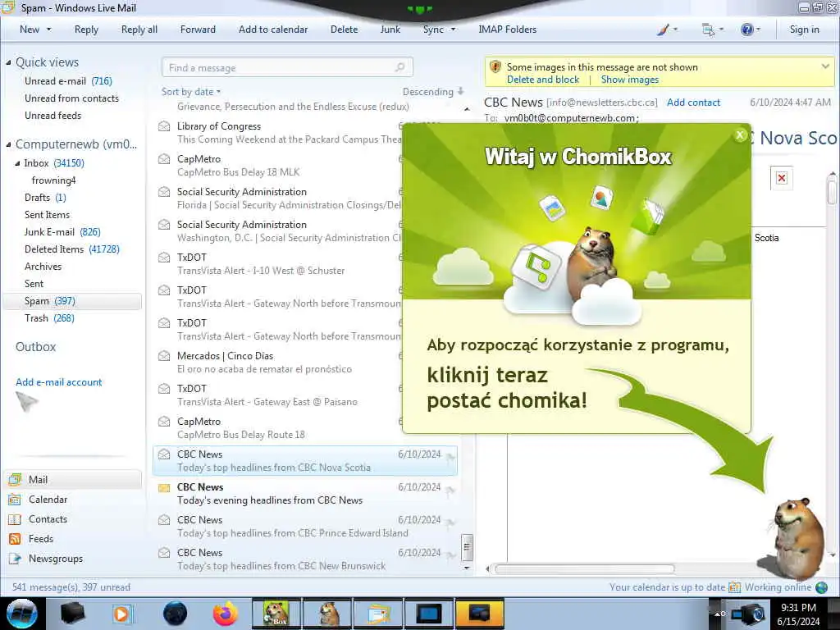Click Show images link
Image resolution: width=840 pixels, height=630 pixels.
pos(630,80)
